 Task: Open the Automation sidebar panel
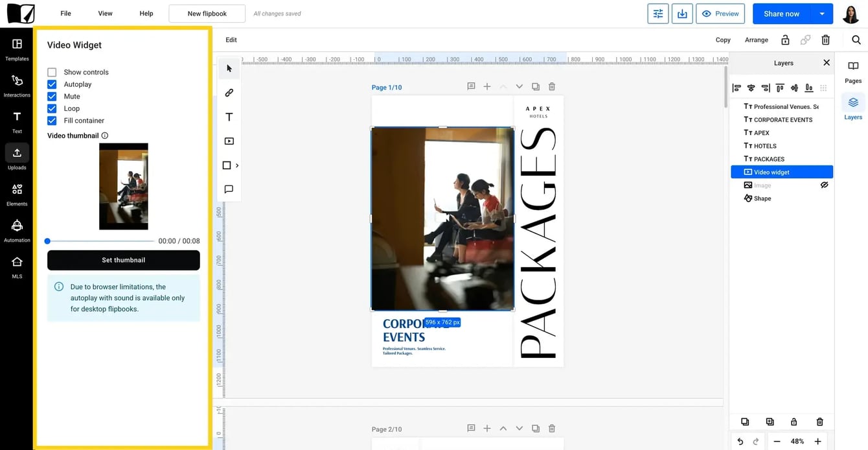[x=17, y=231]
